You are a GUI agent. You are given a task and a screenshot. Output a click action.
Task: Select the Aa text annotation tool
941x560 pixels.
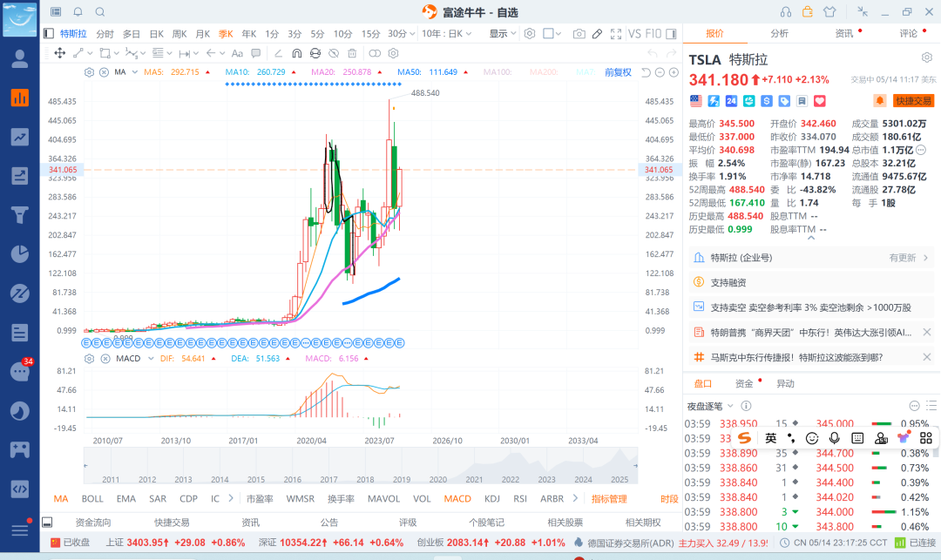tap(237, 53)
